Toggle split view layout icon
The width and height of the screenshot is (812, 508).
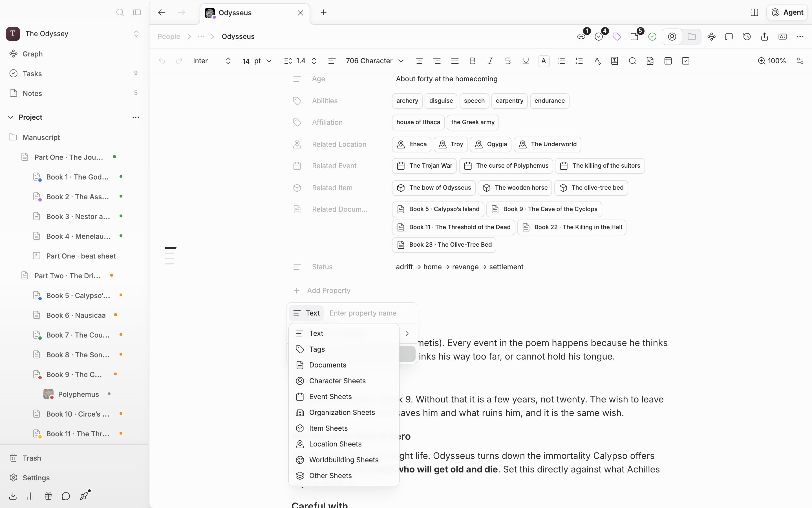coord(754,12)
